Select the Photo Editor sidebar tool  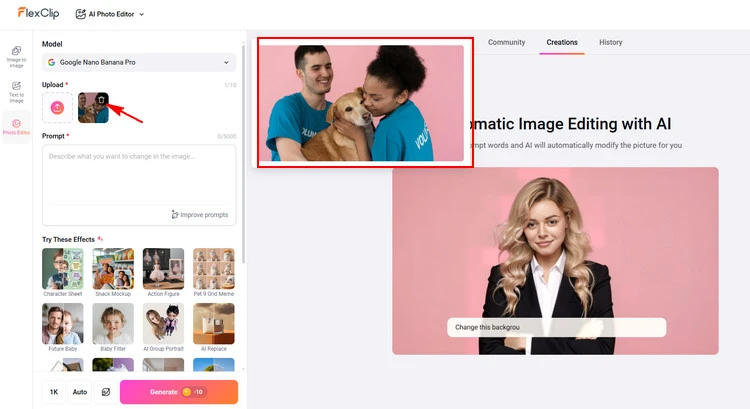16,127
